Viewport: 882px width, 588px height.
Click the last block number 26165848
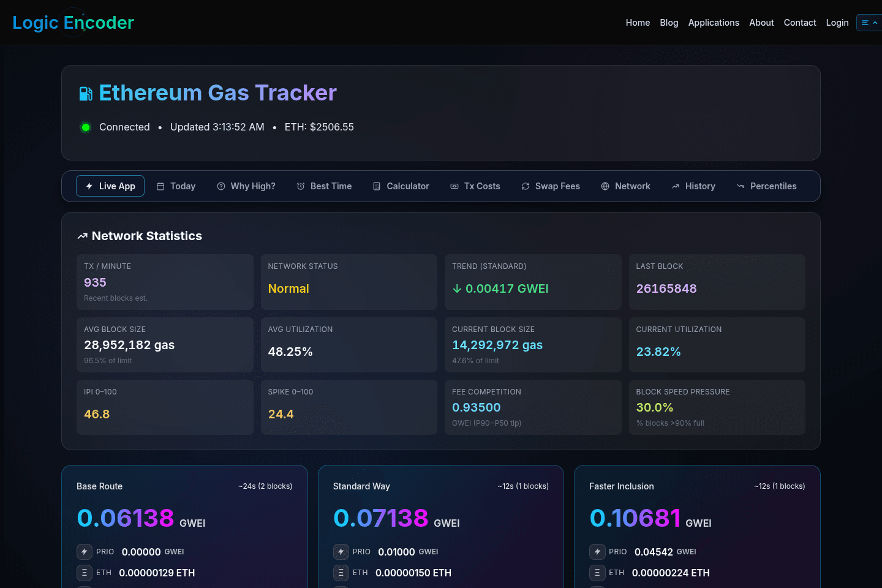(666, 288)
